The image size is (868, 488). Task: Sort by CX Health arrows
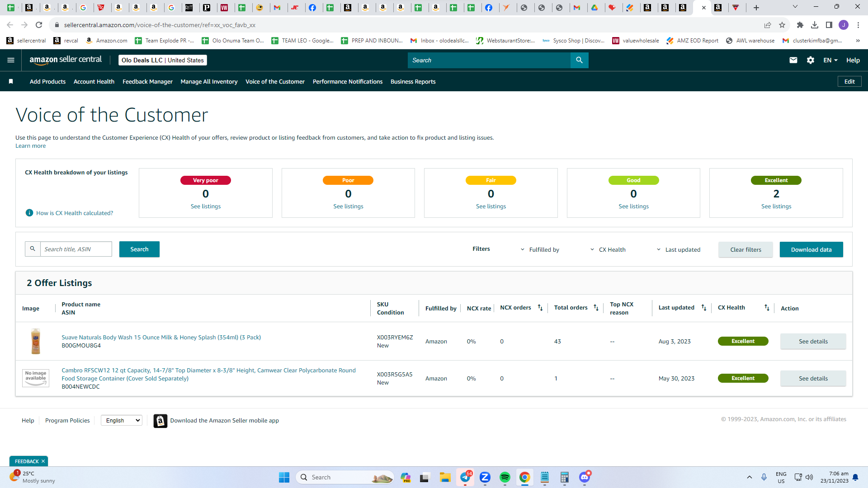(767, 308)
